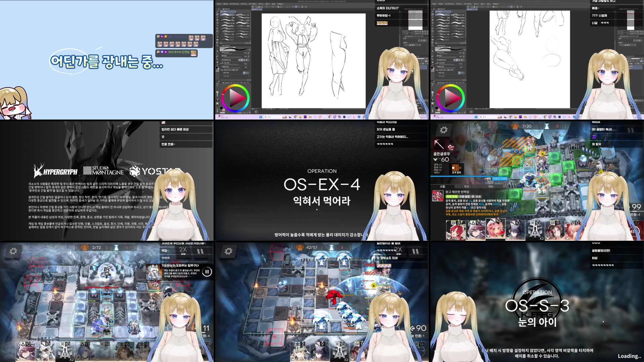The image size is (644, 362).
Task: Open Windows Start in three-figure sketch frame
Action: [261, 117]
